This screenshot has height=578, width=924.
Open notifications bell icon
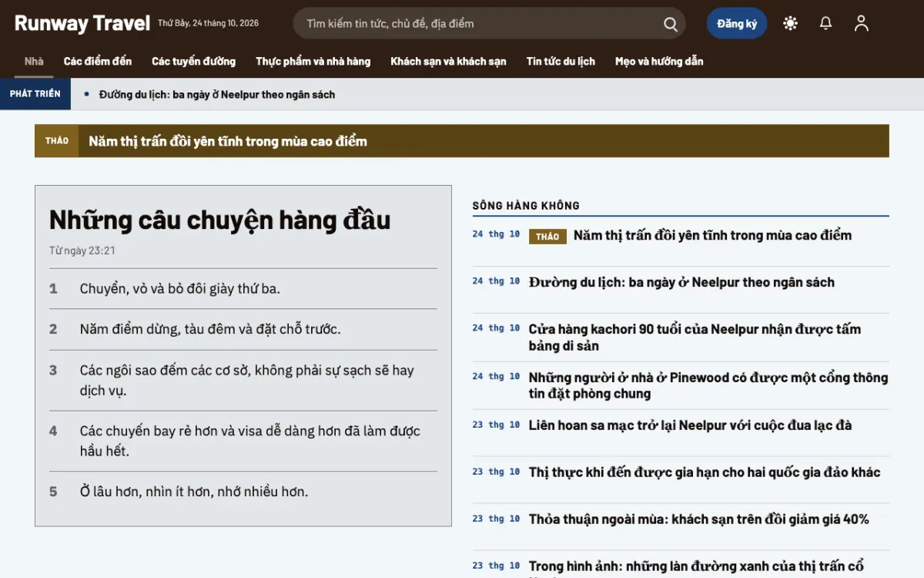(825, 24)
